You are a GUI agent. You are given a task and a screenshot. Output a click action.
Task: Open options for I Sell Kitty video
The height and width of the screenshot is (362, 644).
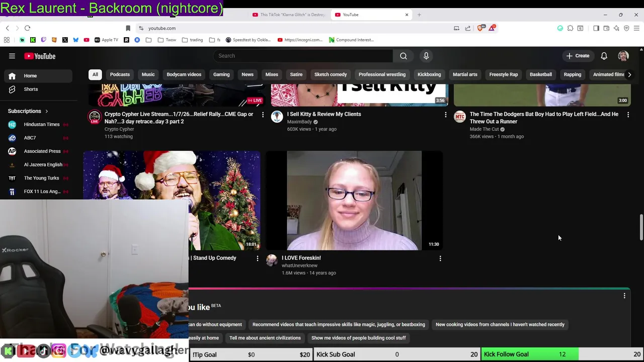tap(445, 115)
